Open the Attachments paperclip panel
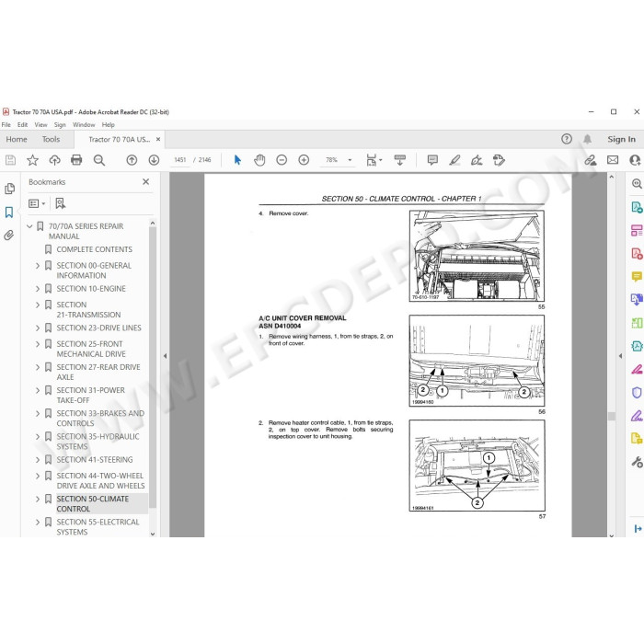This screenshot has width=644, height=644. point(9,236)
